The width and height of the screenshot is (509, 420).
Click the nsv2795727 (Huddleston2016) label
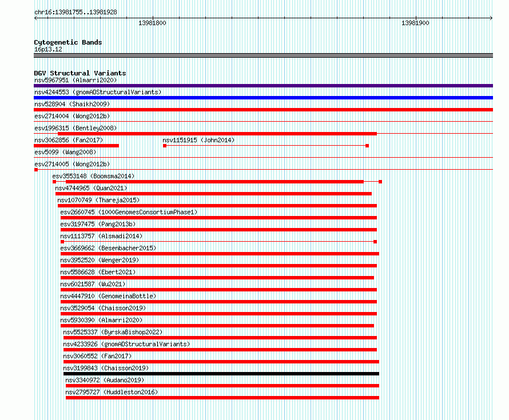(x=112, y=392)
